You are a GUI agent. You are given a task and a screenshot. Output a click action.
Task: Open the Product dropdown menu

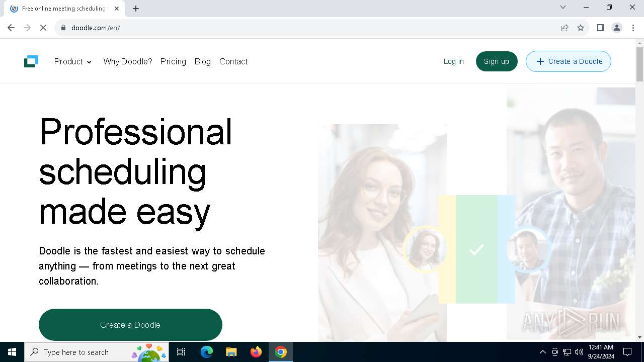73,61
